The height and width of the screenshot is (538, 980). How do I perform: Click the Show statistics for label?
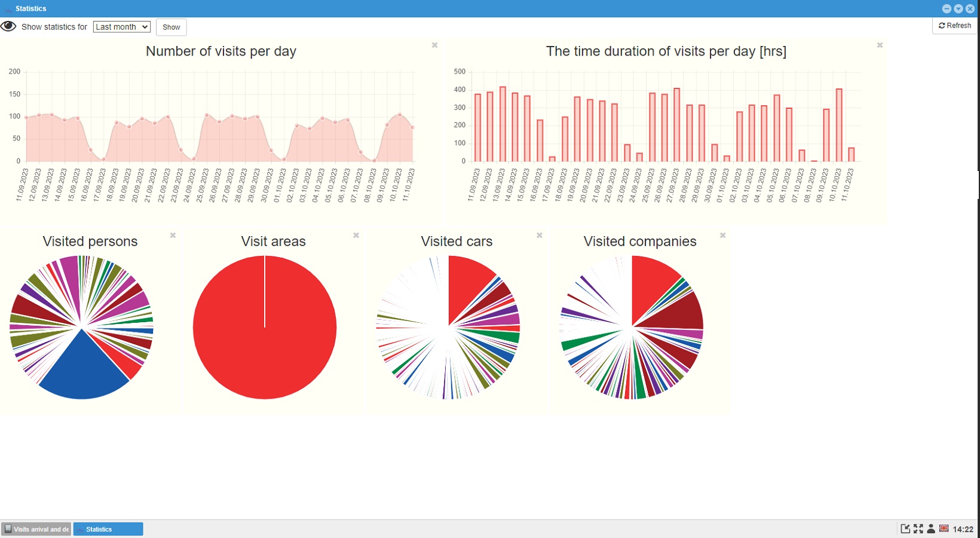tap(54, 27)
